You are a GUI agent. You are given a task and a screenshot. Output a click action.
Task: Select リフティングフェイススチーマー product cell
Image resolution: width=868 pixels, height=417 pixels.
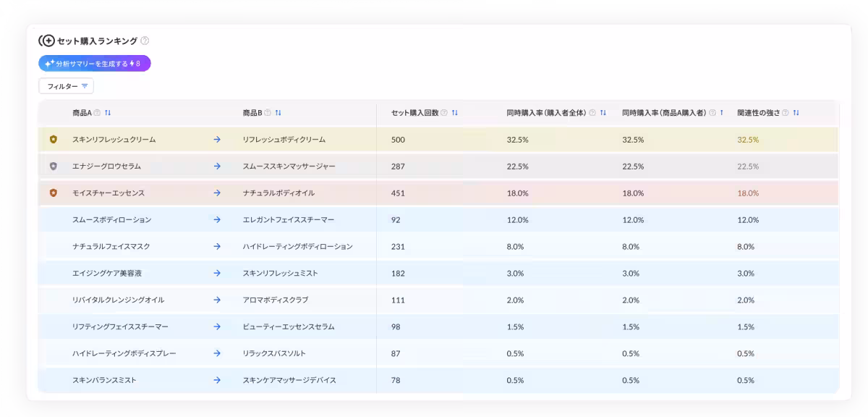tap(120, 327)
